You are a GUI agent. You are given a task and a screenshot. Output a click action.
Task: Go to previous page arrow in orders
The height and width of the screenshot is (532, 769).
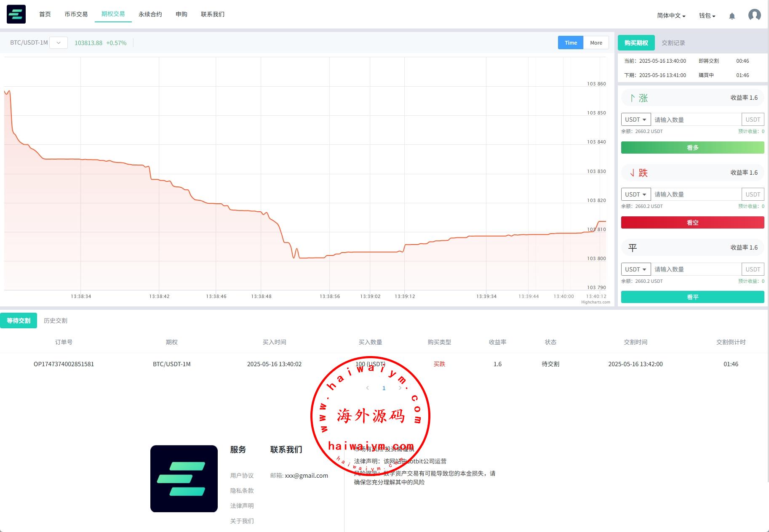368,388
